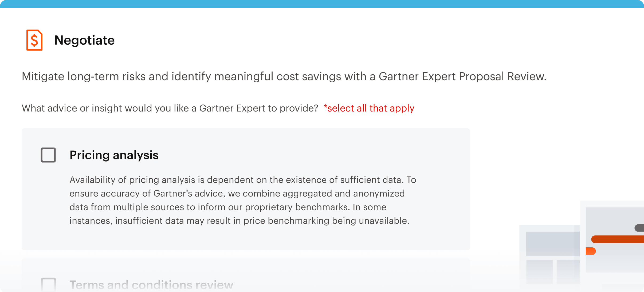Select the Negotiate section header
The height and width of the screenshot is (292, 644).
click(84, 40)
